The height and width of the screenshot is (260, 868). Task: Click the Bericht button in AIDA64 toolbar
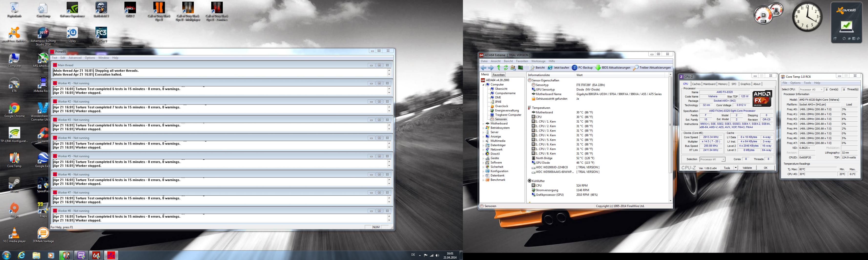click(x=537, y=67)
